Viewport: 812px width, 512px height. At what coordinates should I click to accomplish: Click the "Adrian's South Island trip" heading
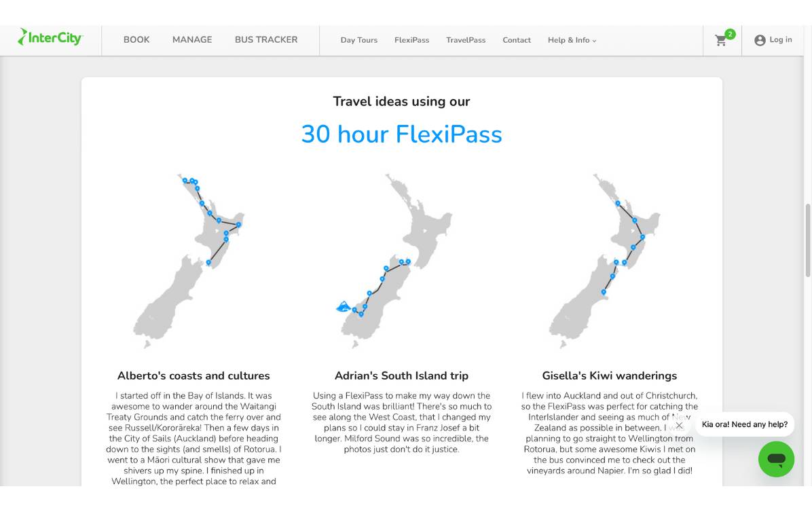401,376
